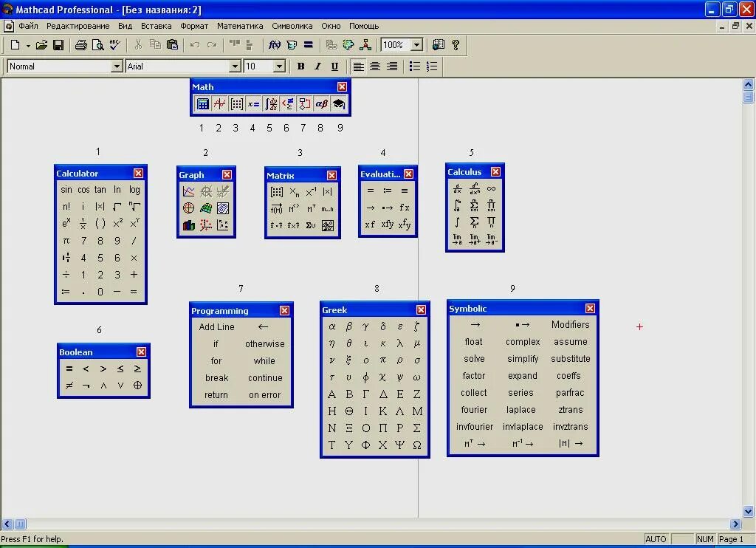Click the sin button in Calculator
The height and width of the screenshot is (548, 756).
[66, 190]
